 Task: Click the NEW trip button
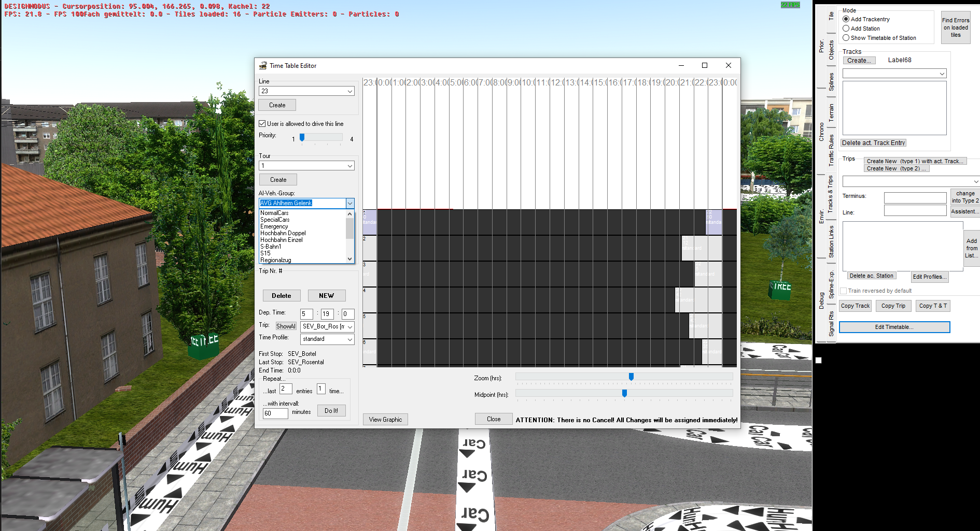coord(326,296)
